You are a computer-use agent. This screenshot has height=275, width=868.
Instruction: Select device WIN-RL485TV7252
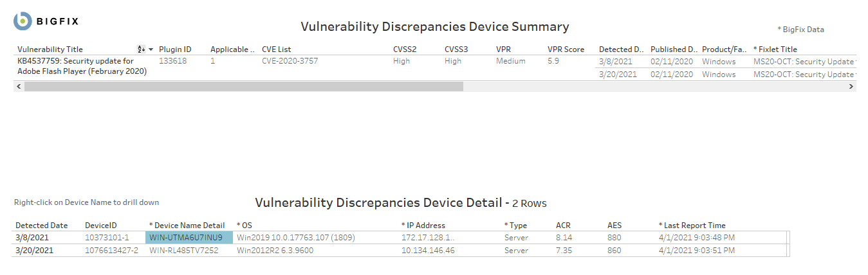click(184, 251)
